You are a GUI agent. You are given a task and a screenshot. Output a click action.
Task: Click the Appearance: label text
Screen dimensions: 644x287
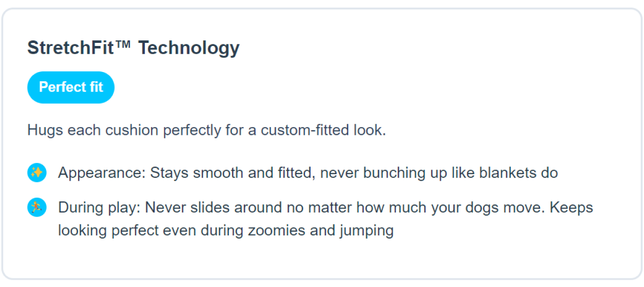pos(101,173)
